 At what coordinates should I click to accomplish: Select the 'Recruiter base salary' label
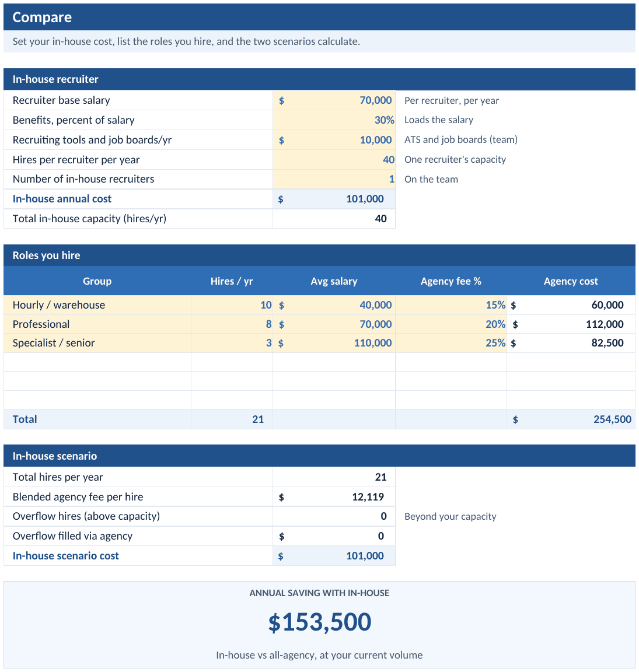pyautogui.click(x=61, y=100)
